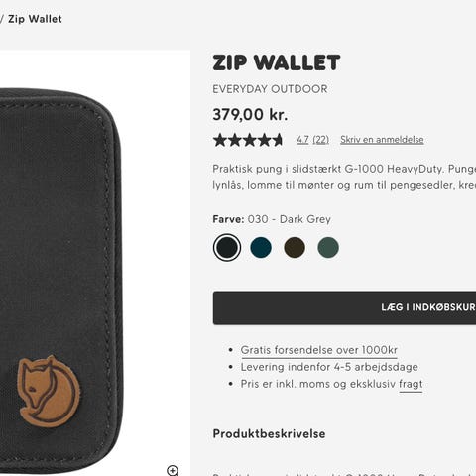476x476 pixels.
Task: Click the fox logo on the wallet
Action: [x=49, y=391]
